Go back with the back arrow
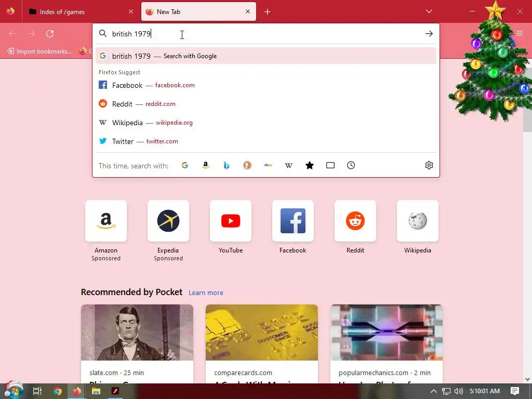This screenshot has width=532, height=399. (12, 34)
